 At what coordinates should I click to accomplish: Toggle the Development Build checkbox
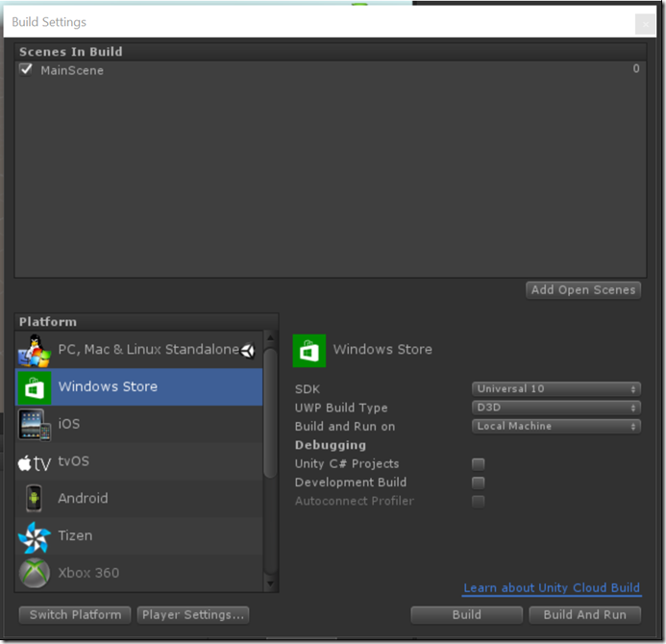click(x=478, y=483)
